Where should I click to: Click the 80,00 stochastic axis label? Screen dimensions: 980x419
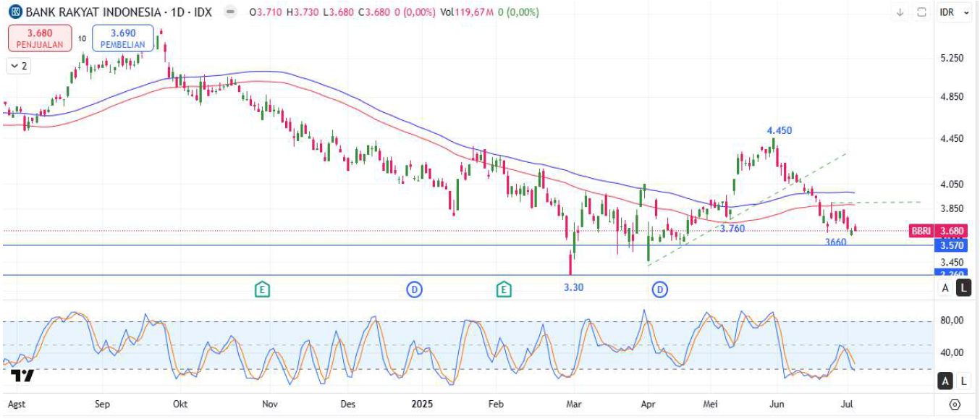[951, 321]
